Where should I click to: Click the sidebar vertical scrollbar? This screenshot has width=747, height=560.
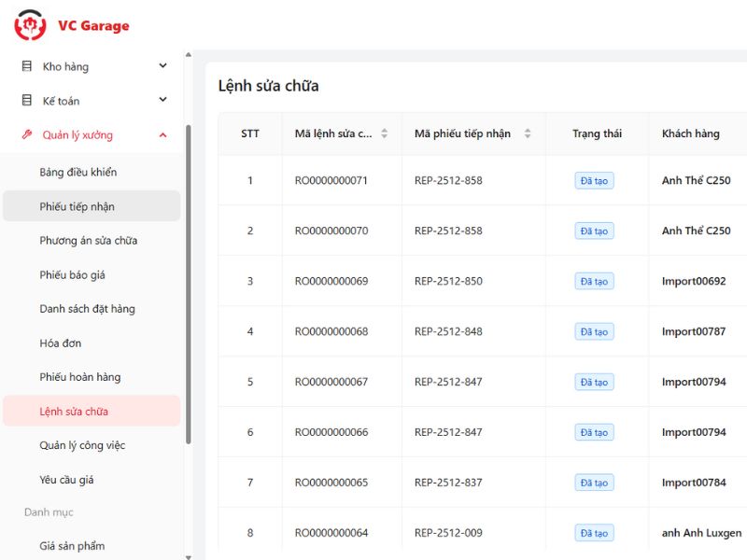coord(188,280)
